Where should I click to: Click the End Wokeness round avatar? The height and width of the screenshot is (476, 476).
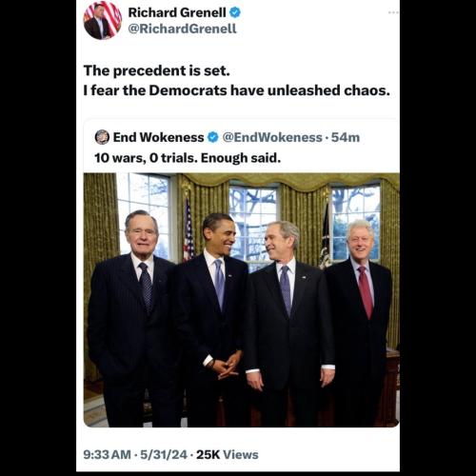(102, 137)
